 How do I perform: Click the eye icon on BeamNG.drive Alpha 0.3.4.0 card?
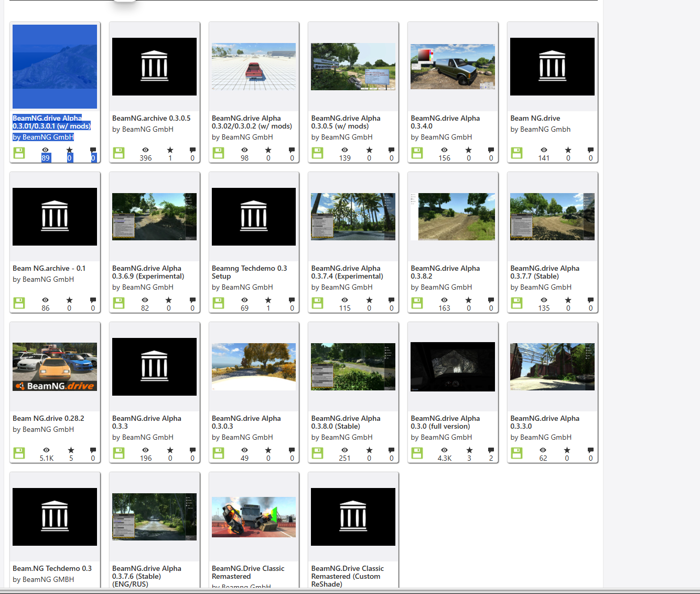444,150
